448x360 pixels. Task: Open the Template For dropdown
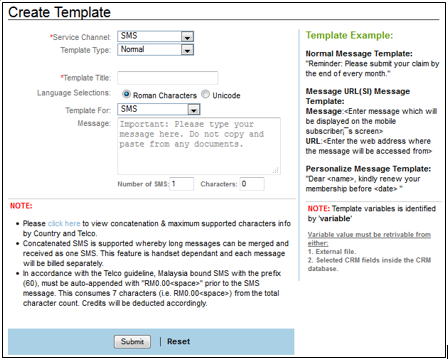[x=159, y=109]
